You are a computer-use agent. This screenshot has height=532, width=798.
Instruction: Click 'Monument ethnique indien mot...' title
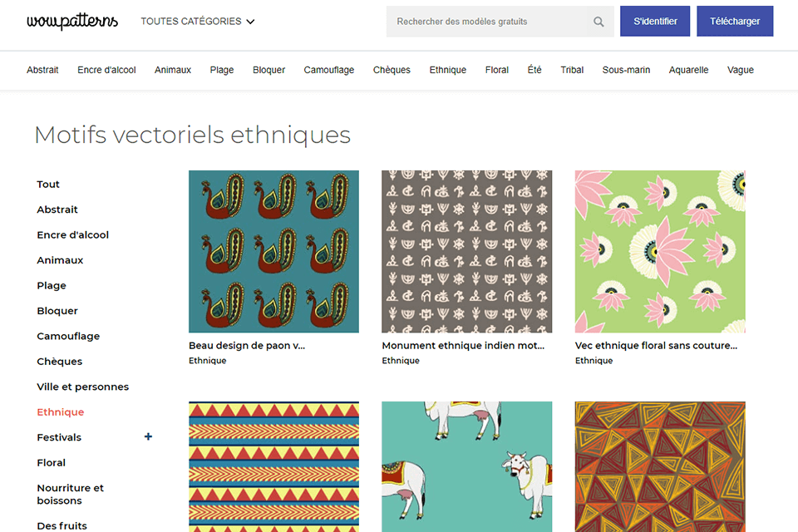(x=463, y=346)
